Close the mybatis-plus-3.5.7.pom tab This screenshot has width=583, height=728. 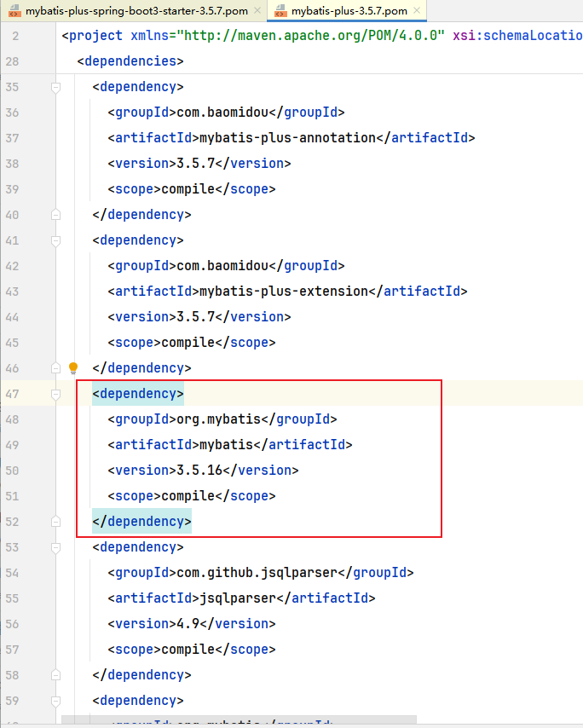pyautogui.click(x=417, y=10)
